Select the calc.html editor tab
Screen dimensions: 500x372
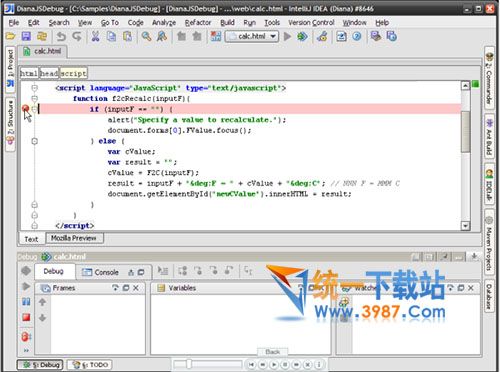click(x=42, y=51)
